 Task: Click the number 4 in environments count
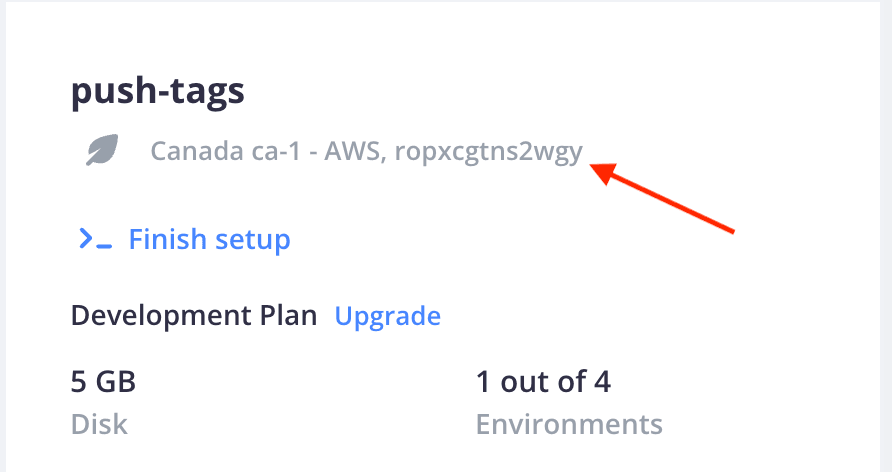tap(602, 382)
